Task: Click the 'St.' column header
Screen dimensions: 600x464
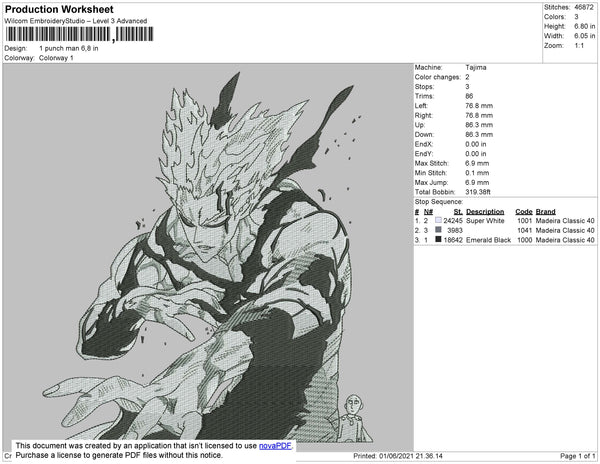Action: [458, 212]
